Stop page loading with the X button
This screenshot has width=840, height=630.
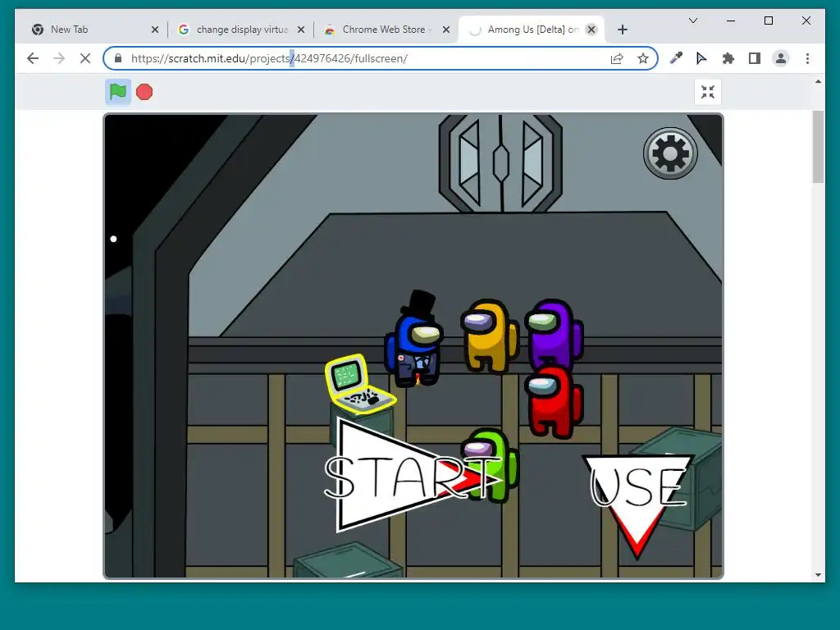pyautogui.click(x=85, y=58)
